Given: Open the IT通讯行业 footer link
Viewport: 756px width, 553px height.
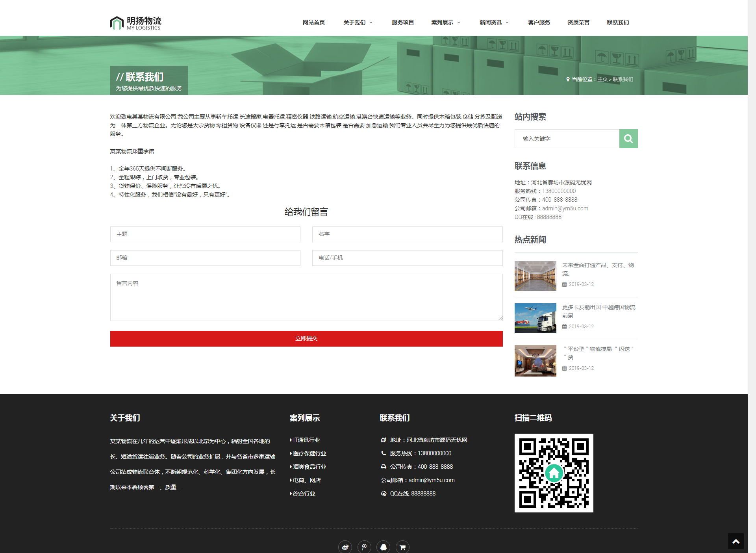Looking at the screenshot, I should click(306, 440).
